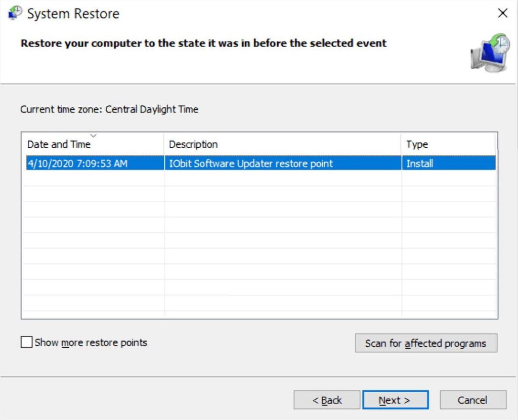Click the computer restore graphic in header
Screen dimensions: 518x420
point(490,53)
